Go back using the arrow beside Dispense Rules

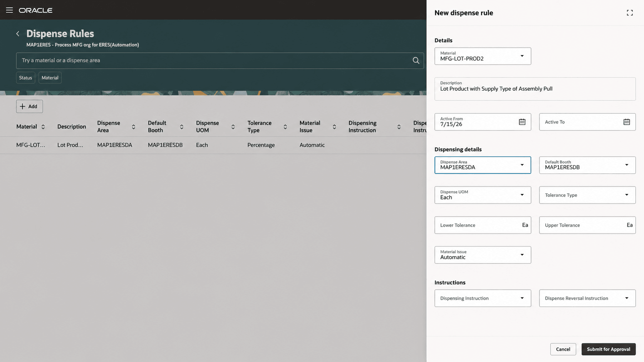(18, 34)
